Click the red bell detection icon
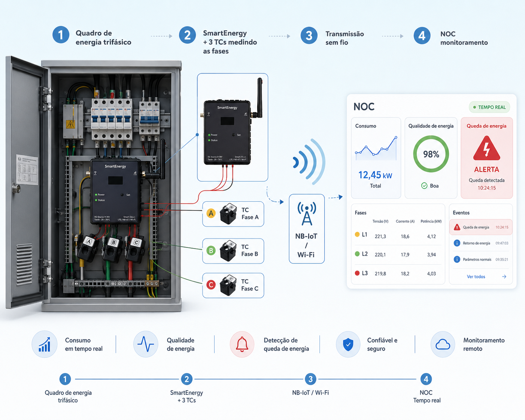This screenshot has height=420, width=525. click(x=242, y=344)
